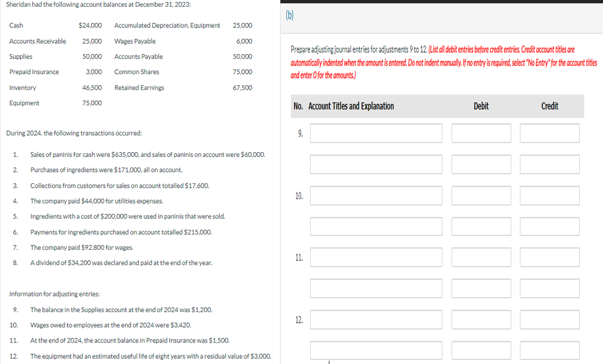The height and width of the screenshot is (364, 603).
Task: Open account title dropdown for entry 9
Action: tap(376, 133)
